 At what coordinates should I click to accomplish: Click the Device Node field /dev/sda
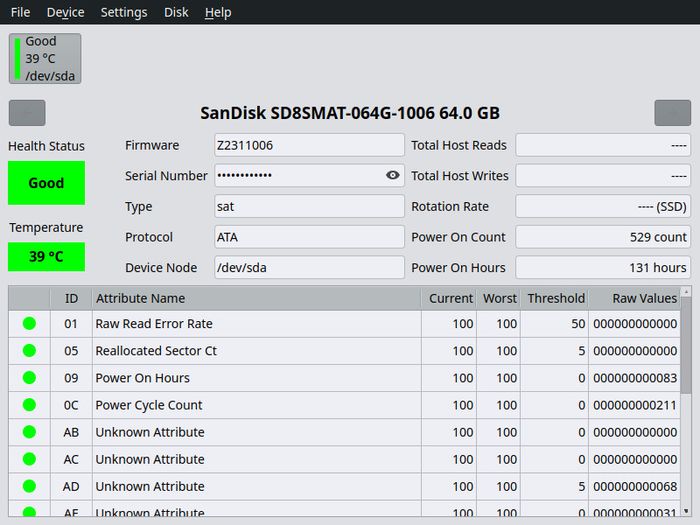pyautogui.click(x=309, y=267)
